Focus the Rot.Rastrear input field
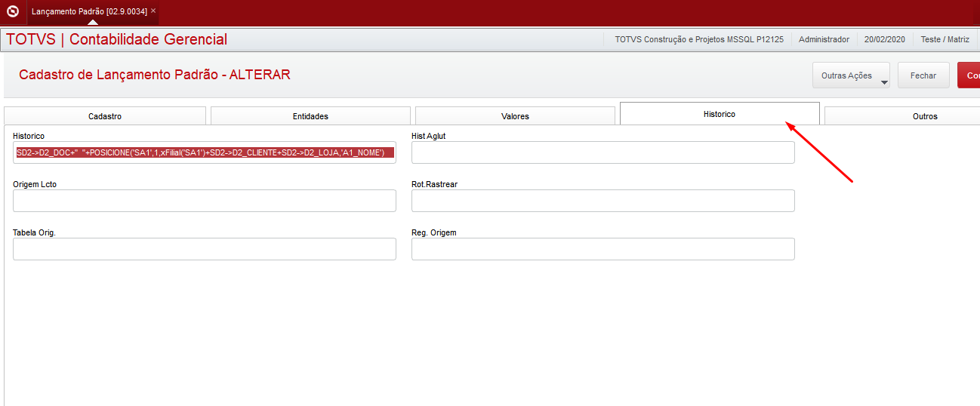This screenshot has height=406, width=980. [x=603, y=201]
